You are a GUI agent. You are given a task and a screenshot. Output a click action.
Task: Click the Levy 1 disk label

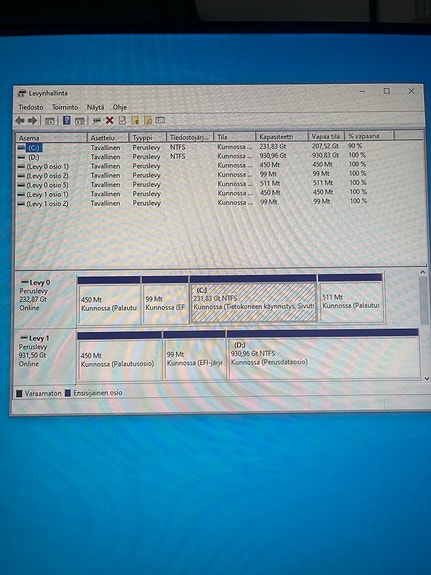click(39, 338)
